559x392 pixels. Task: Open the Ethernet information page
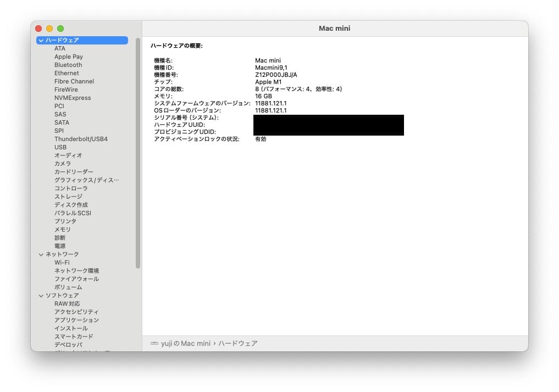pos(66,72)
